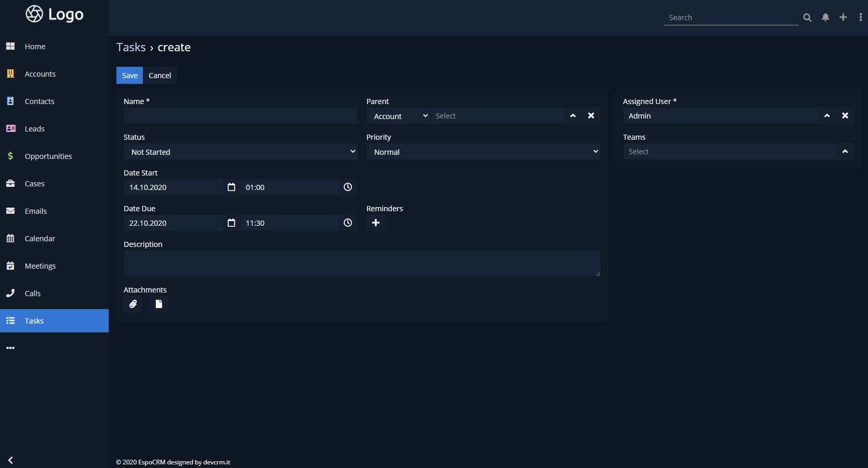
Task: Open the Status Not Started dropdown
Action: click(x=241, y=152)
